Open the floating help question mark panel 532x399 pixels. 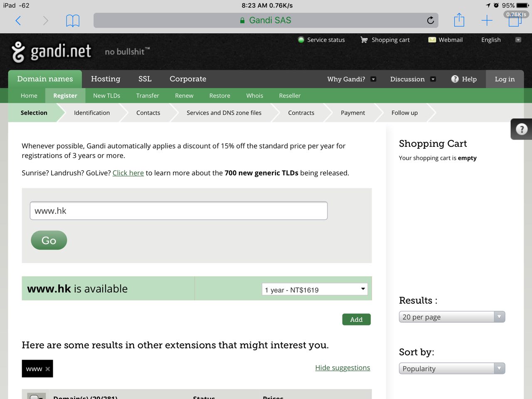point(522,129)
